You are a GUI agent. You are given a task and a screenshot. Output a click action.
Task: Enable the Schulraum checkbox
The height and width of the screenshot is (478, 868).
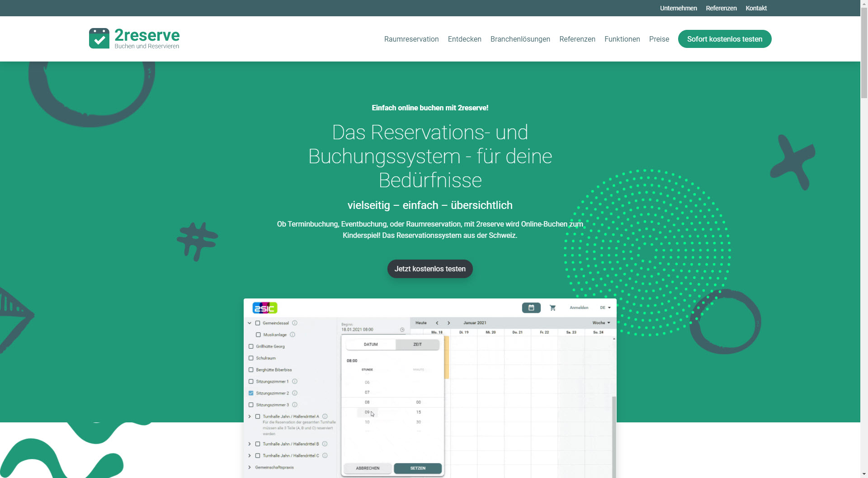point(251,358)
